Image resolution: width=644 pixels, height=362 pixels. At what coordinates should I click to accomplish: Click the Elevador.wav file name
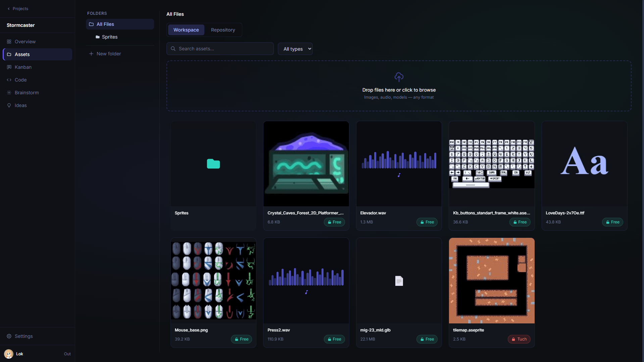[x=373, y=213]
